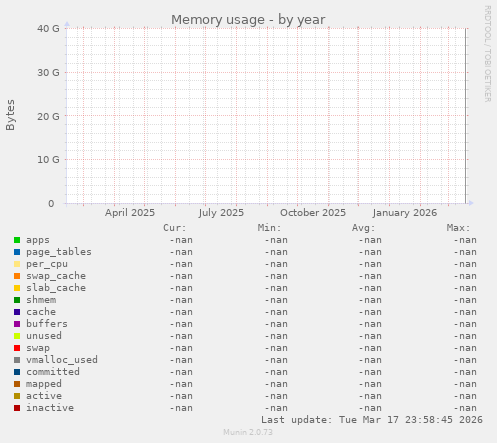Click the 'Avg:' column header
This screenshot has width=497, height=443.
click(364, 228)
